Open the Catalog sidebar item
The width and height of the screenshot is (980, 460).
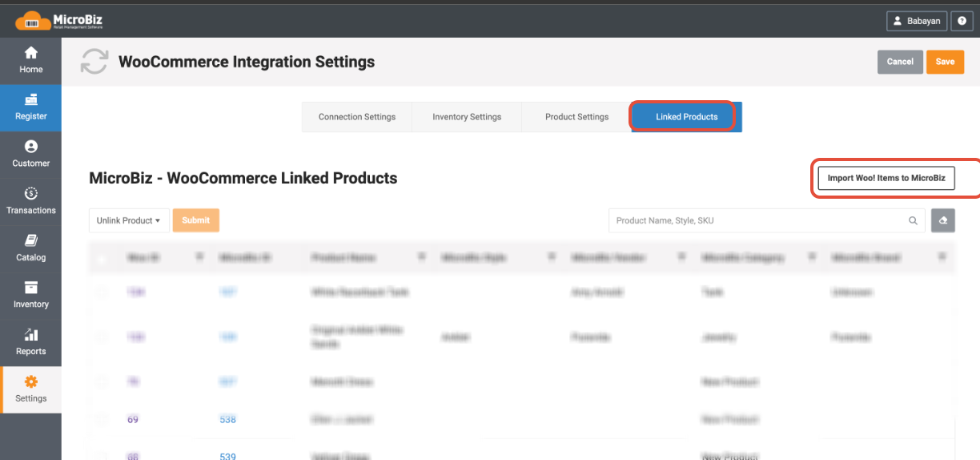(x=30, y=248)
